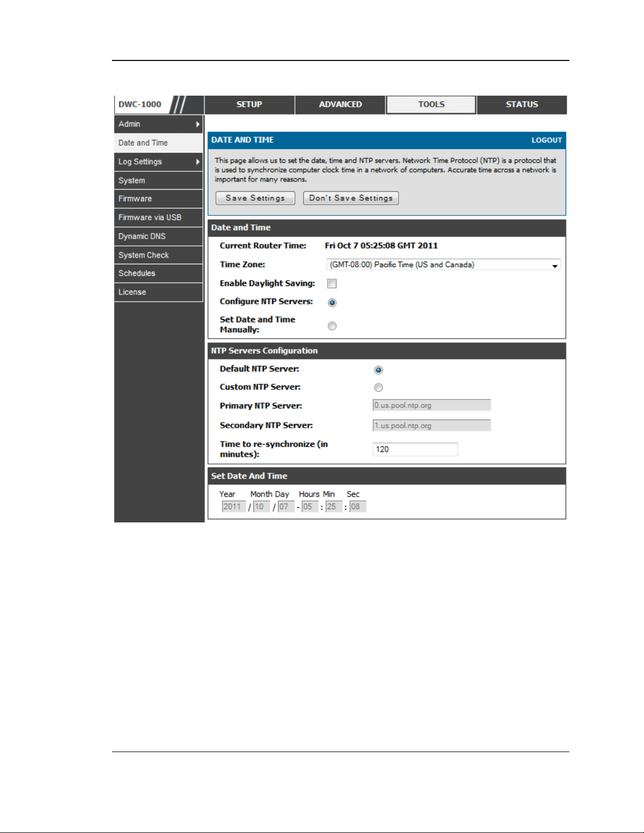Viewport: 644px width, 833px height.
Task: Select the Custom NTP Server radio button
Action: (x=379, y=387)
